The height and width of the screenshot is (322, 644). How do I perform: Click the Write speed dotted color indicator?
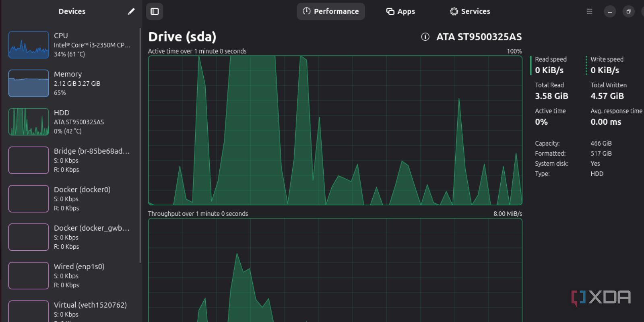point(586,65)
